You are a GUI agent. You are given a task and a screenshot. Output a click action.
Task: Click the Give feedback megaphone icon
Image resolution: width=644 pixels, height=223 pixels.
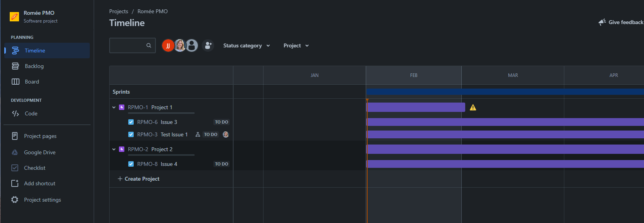[602, 22]
